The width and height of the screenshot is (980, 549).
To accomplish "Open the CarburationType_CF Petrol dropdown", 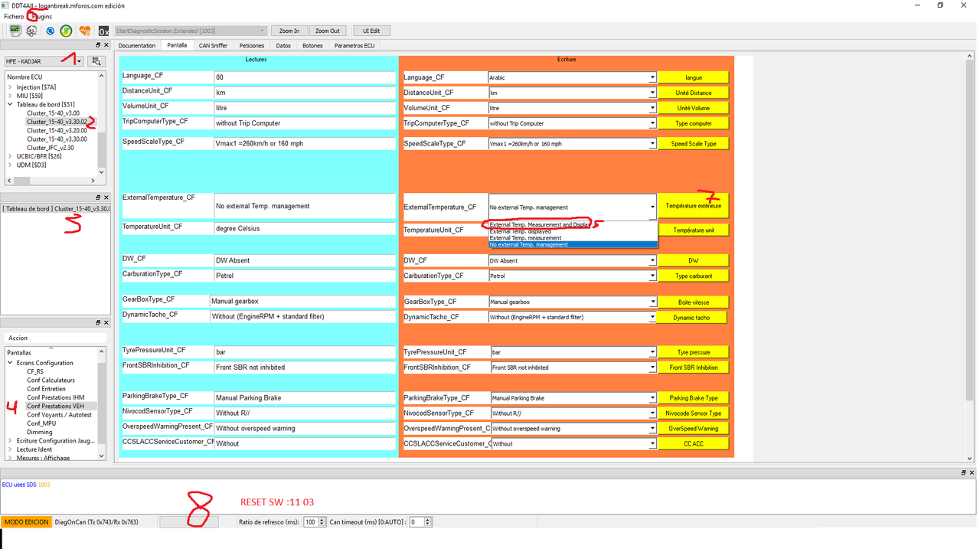I will [573, 276].
